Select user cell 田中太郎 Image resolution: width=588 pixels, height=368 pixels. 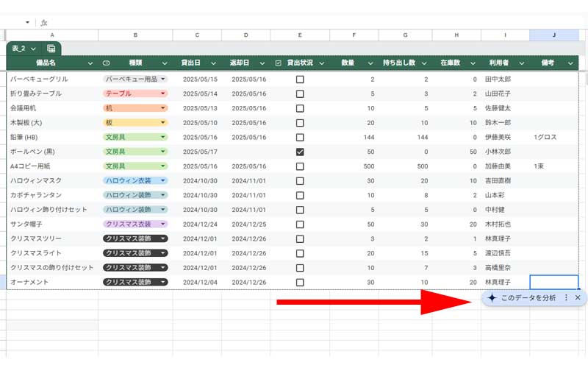click(505, 79)
